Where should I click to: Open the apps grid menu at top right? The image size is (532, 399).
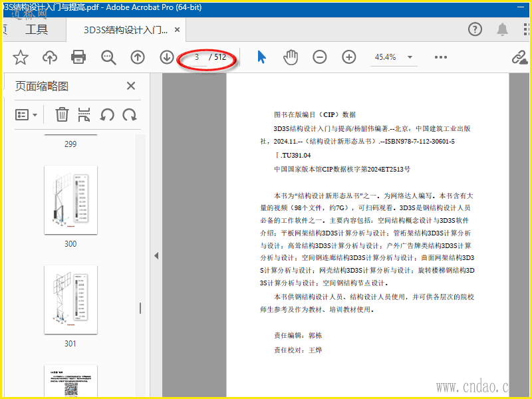point(527,29)
